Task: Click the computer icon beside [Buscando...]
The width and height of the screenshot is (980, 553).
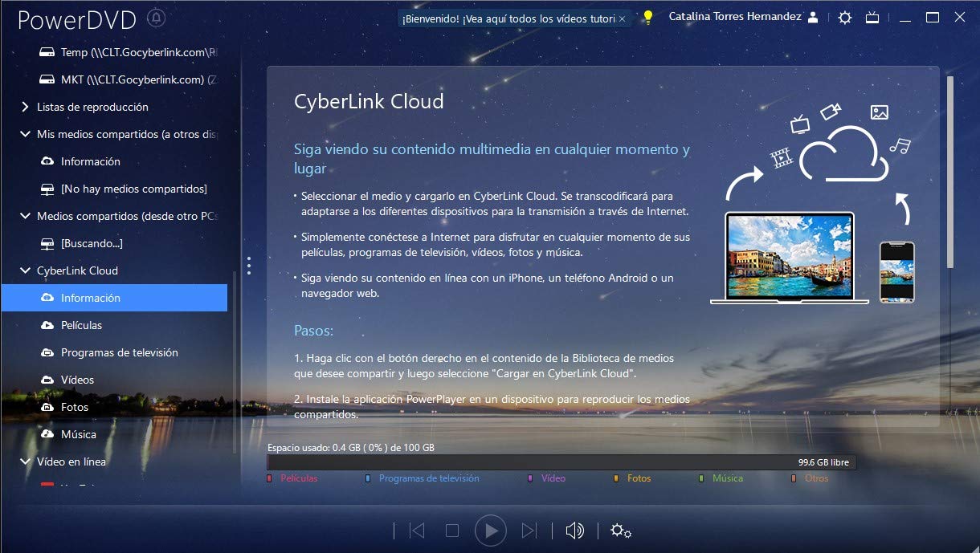Action: [x=47, y=243]
